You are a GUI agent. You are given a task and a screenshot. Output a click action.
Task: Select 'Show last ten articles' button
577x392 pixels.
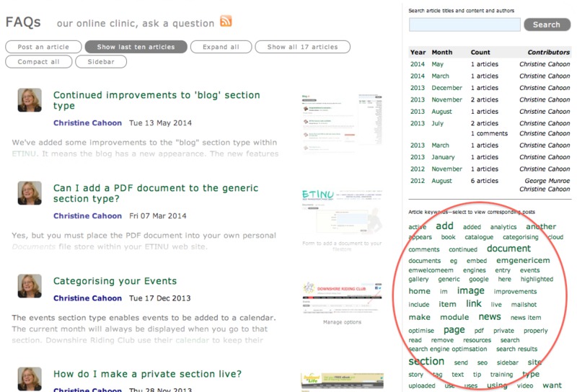coord(136,47)
